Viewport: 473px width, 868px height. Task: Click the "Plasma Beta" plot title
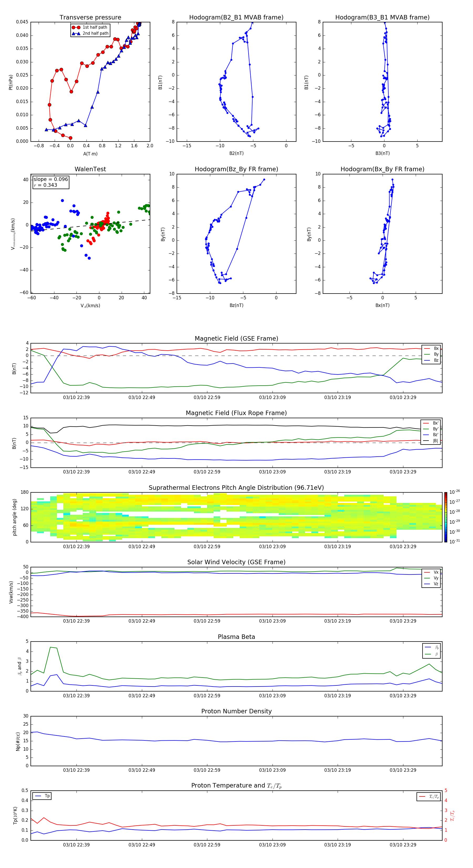pos(236,637)
